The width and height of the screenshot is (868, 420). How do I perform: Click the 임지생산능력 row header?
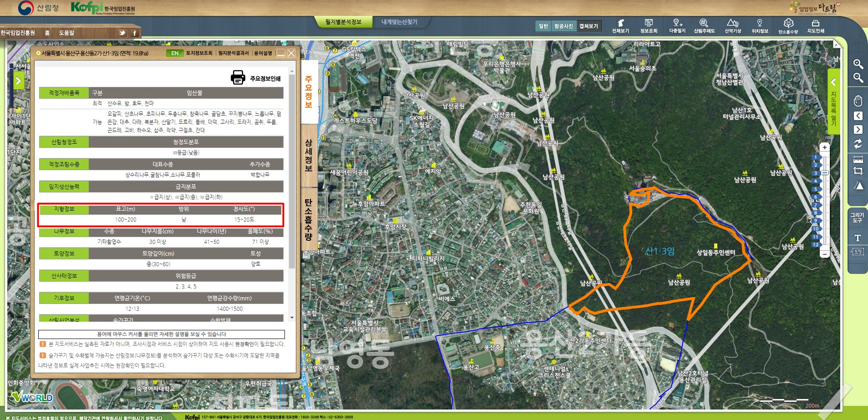pyautogui.click(x=64, y=187)
